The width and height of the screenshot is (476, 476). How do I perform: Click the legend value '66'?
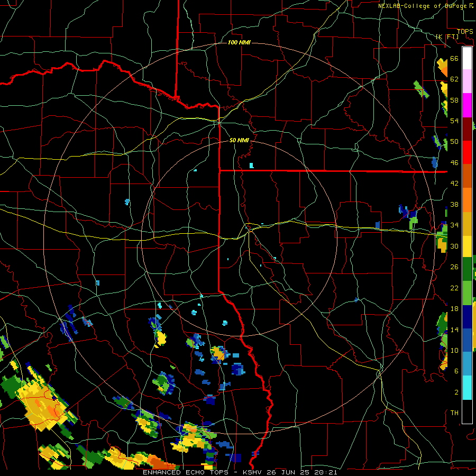click(454, 59)
